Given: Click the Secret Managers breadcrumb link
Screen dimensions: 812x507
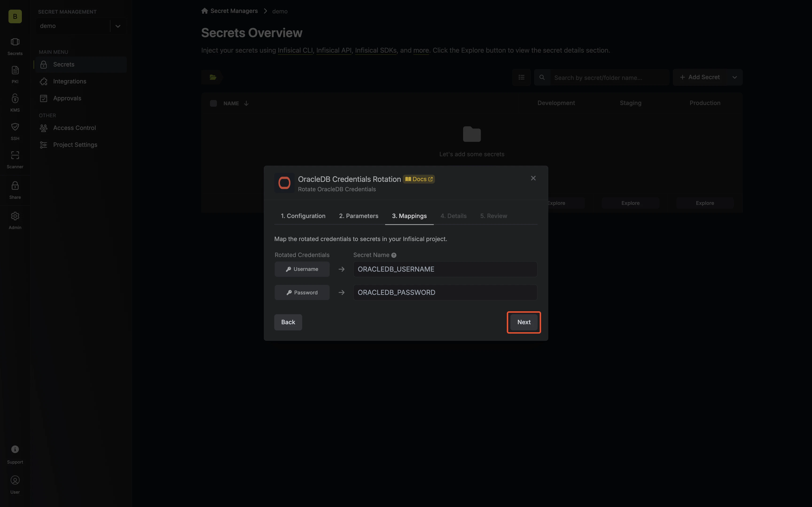Looking at the screenshot, I should [x=234, y=11].
